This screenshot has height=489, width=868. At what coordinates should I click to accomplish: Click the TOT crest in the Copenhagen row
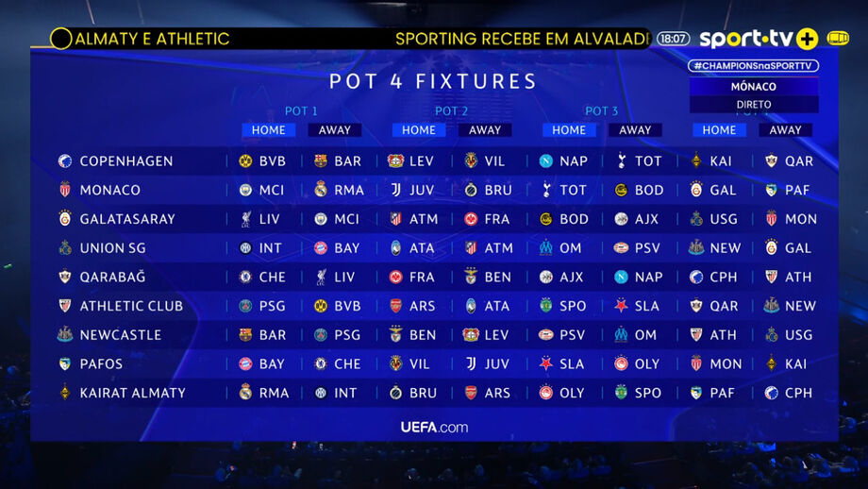pyautogui.click(x=621, y=161)
